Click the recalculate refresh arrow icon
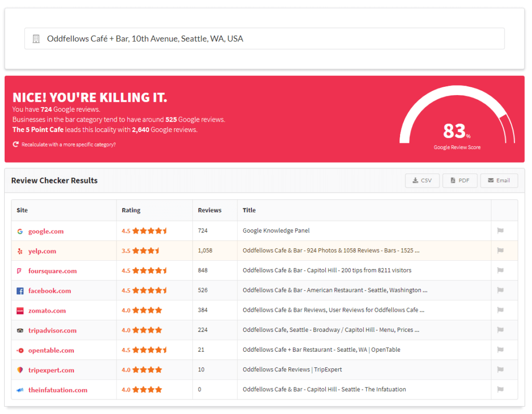This screenshot has height=414, width=532. pos(16,144)
